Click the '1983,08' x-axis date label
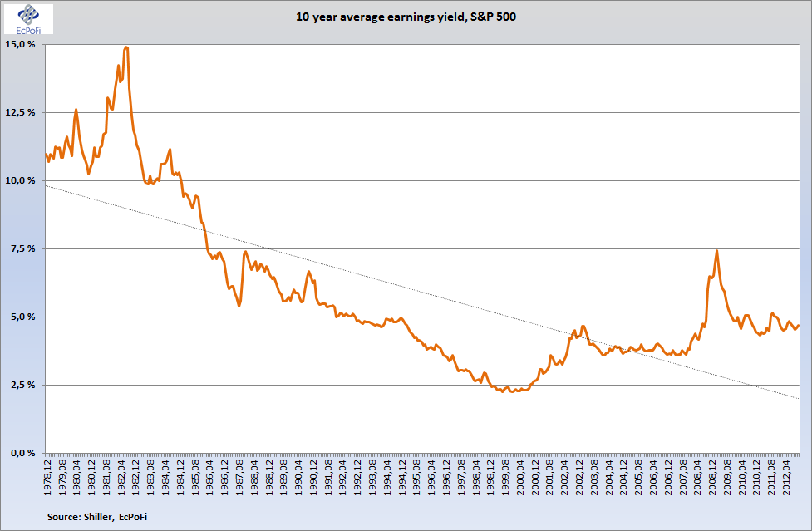 151,477
